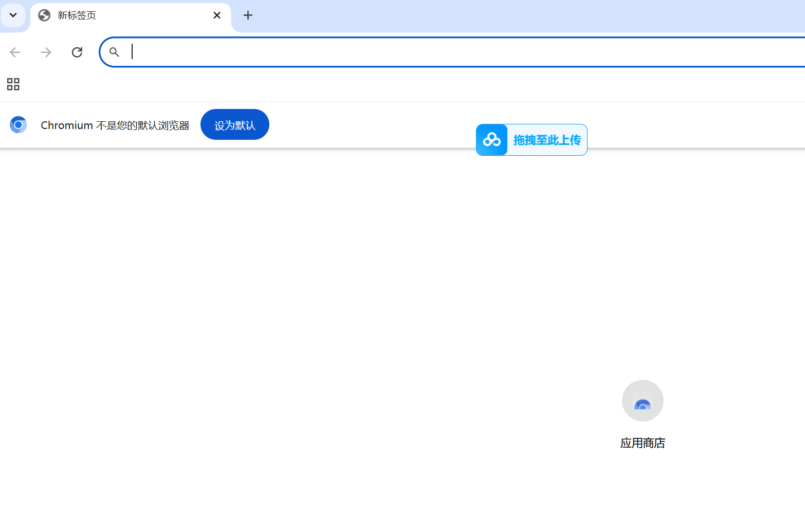Click the Chromium logo next to the prompt
The image size is (805, 532).
coord(19,124)
